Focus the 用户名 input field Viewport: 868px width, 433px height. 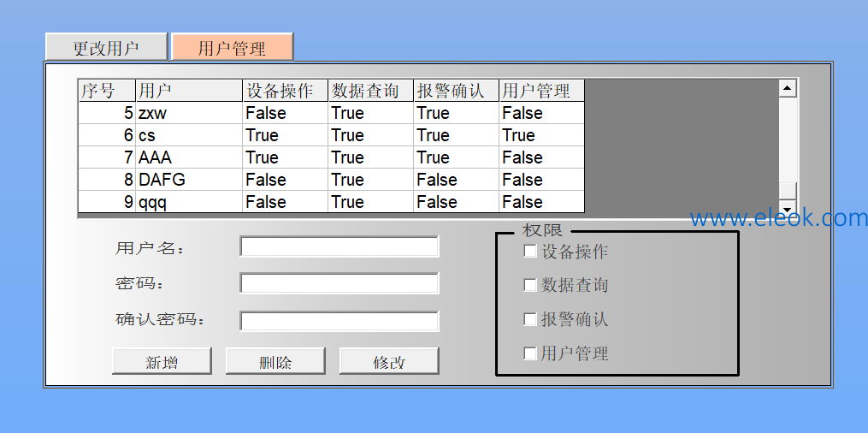pyautogui.click(x=340, y=246)
